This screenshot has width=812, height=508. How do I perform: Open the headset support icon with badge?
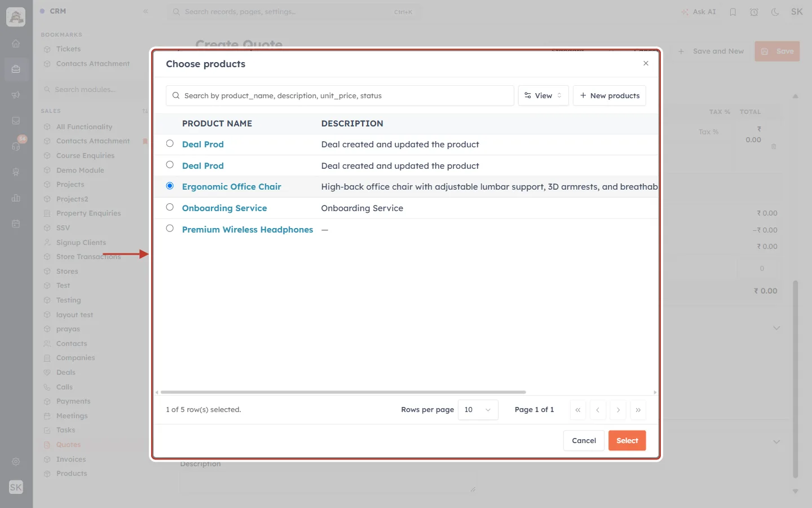tap(16, 146)
